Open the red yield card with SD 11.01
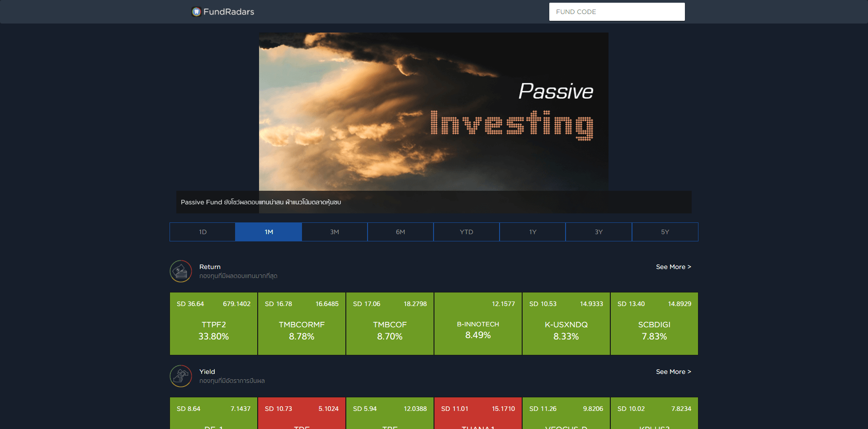 pos(478,413)
